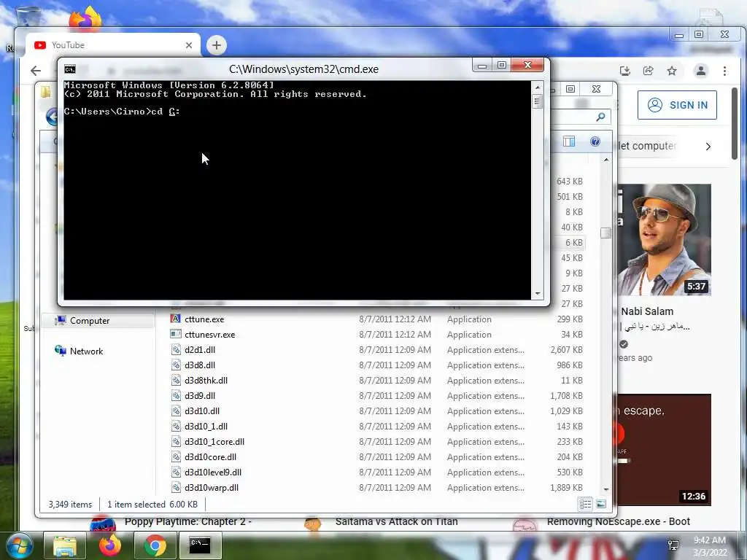Click the Explorer back navigation button
The height and width of the screenshot is (560, 747).
(52, 116)
